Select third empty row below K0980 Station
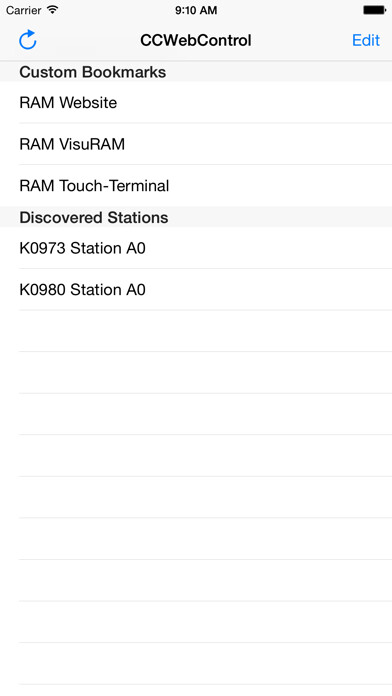This screenshot has height=696, width=392. [x=196, y=414]
